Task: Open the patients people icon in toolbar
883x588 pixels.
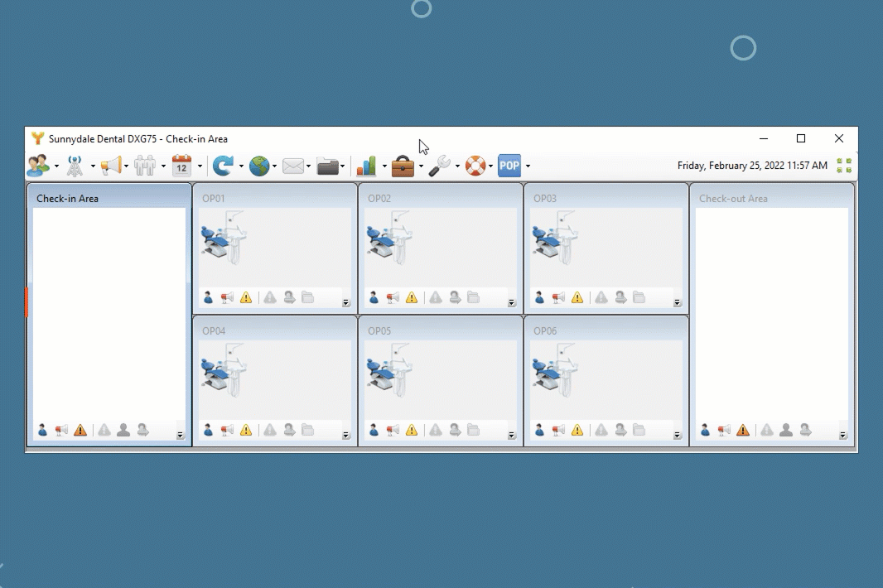Action: click(38, 166)
